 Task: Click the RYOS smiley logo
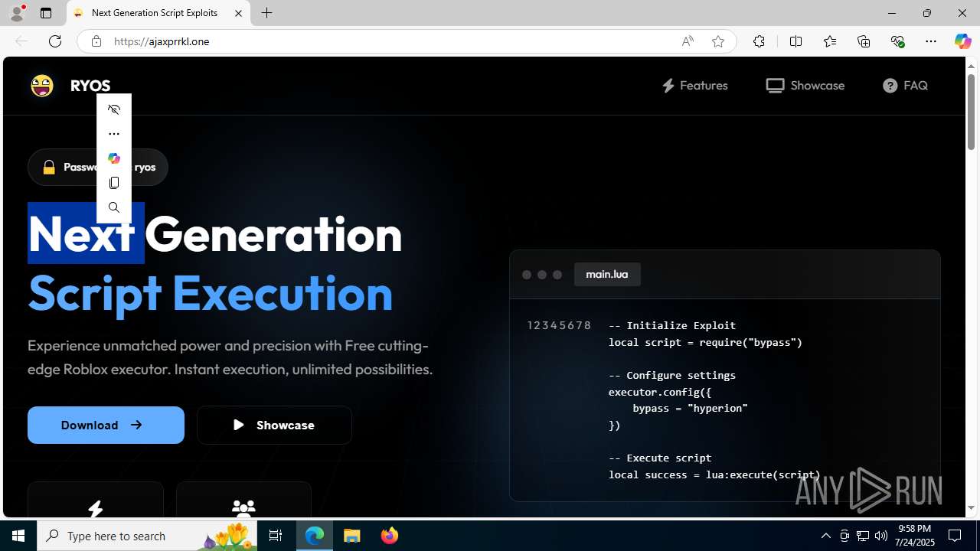click(42, 86)
